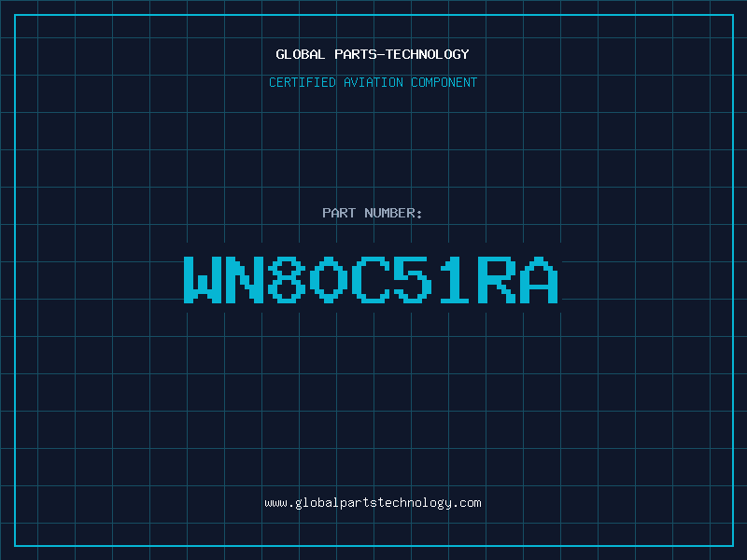The height and width of the screenshot is (560, 747).
Task: Select the digit 0 in the part number
Action: (x=330, y=279)
